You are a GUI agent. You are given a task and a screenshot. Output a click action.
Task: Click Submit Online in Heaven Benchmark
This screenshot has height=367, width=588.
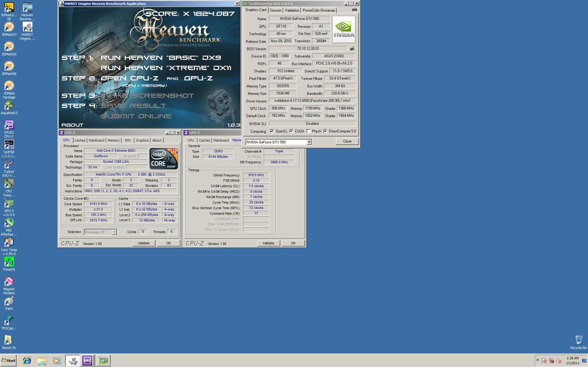click(136, 116)
